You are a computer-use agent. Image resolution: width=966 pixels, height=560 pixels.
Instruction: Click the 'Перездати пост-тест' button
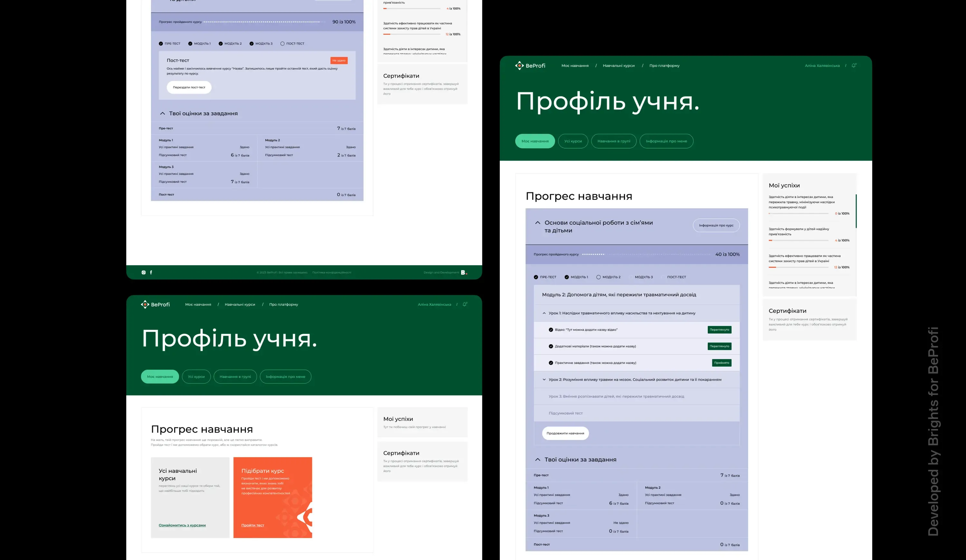click(x=189, y=87)
